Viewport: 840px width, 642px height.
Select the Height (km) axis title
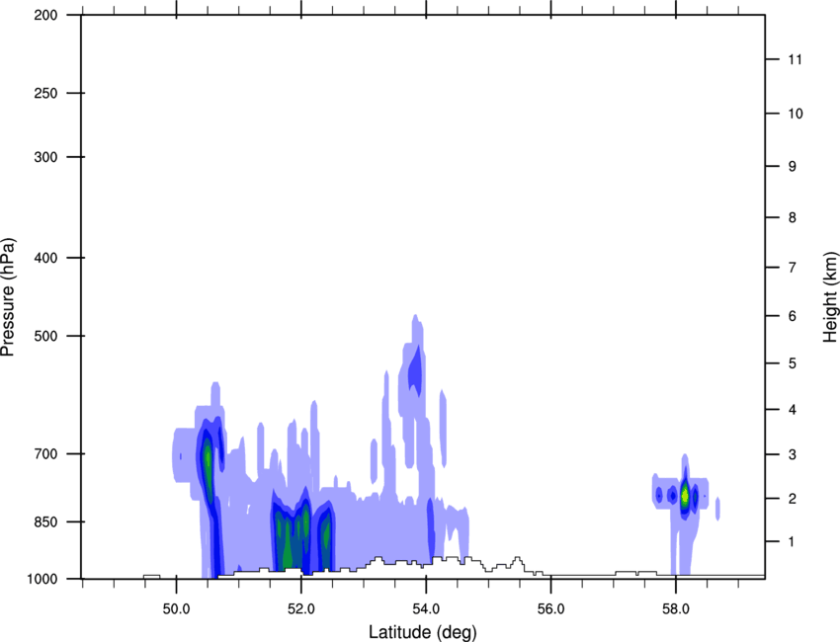tap(830, 297)
